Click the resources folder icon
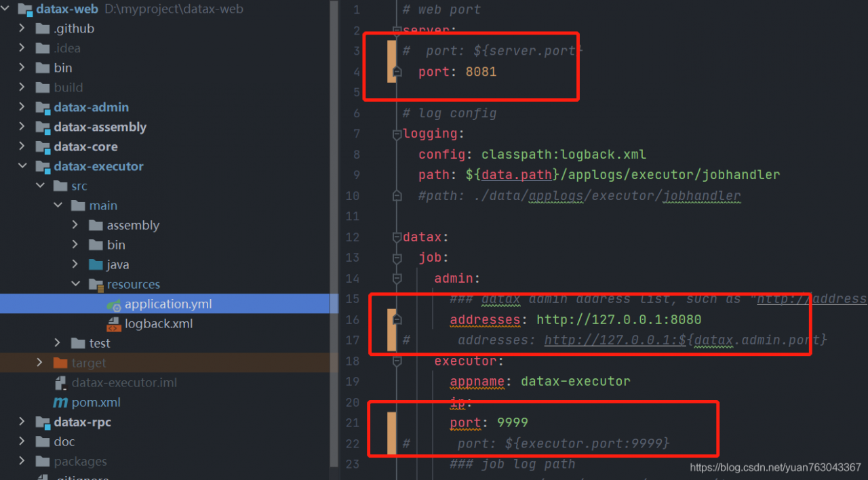This screenshot has width=868, height=480. pos(96,284)
